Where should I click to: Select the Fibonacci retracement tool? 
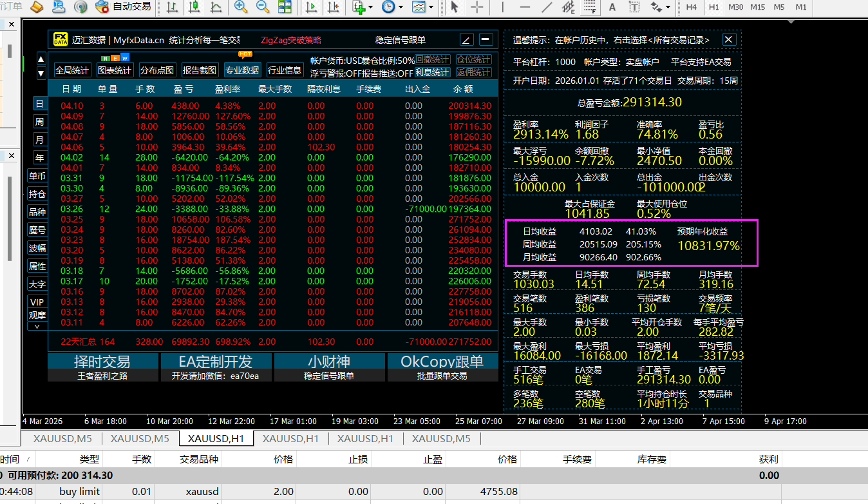click(589, 7)
